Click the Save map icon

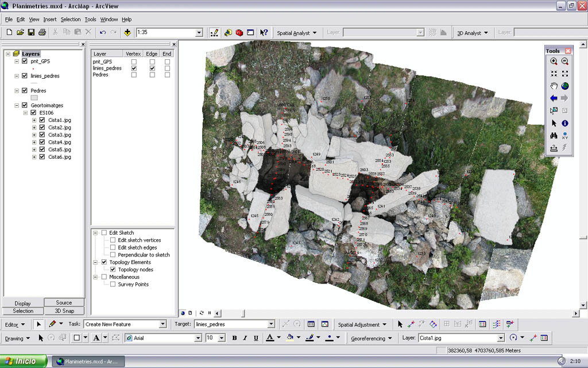[x=31, y=33]
